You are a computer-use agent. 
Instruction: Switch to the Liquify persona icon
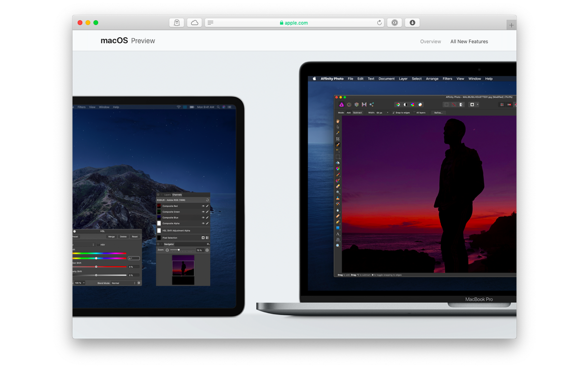click(x=349, y=105)
